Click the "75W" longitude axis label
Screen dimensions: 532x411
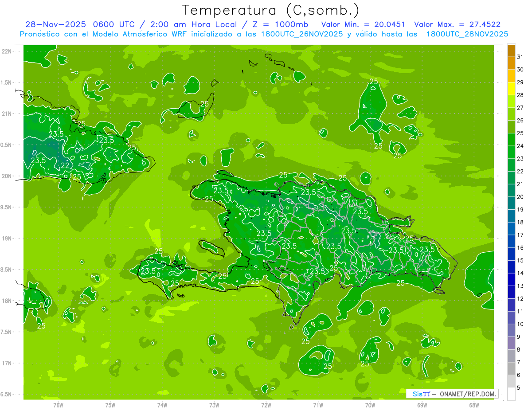[x=110, y=405]
